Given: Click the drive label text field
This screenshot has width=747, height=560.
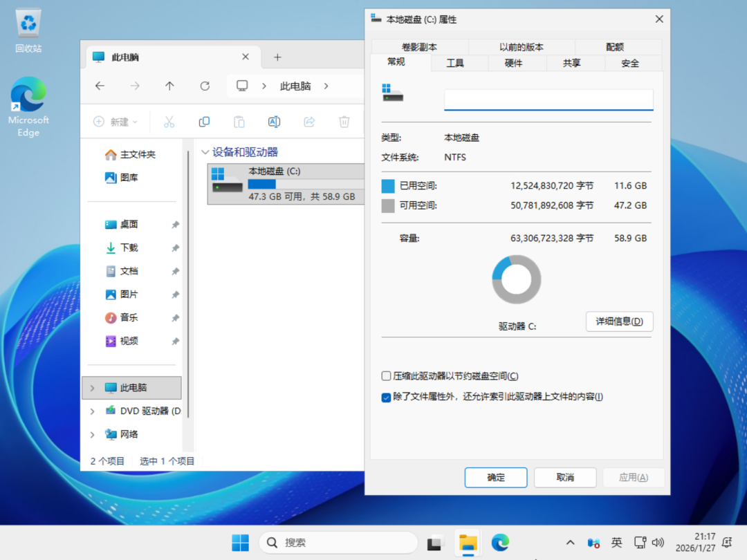Looking at the screenshot, I should click(548, 100).
